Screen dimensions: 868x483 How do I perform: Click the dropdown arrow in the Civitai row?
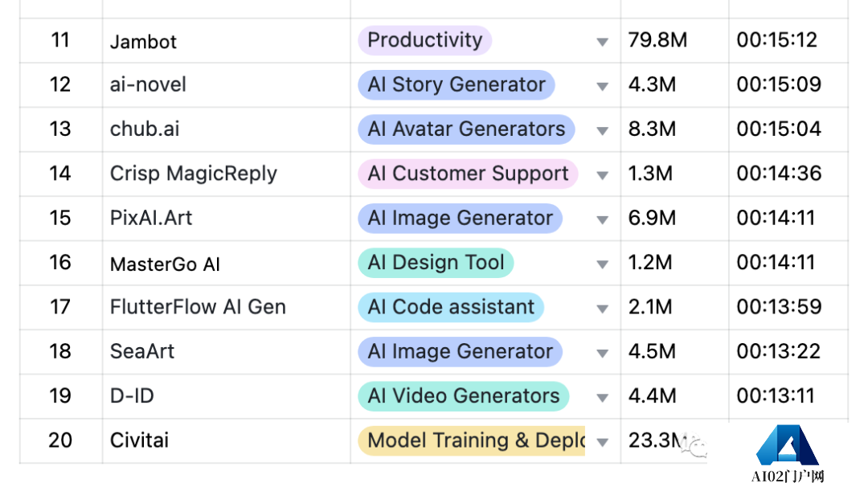[602, 441]
